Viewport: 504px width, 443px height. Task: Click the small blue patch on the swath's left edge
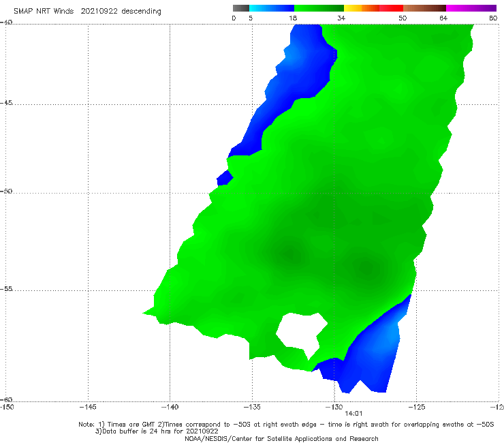tap(225, 179)
